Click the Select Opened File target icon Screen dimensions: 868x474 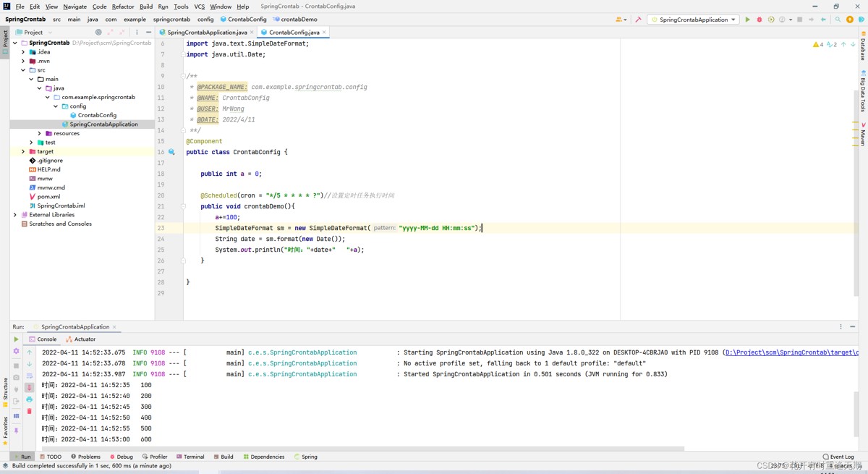(98, 33)
